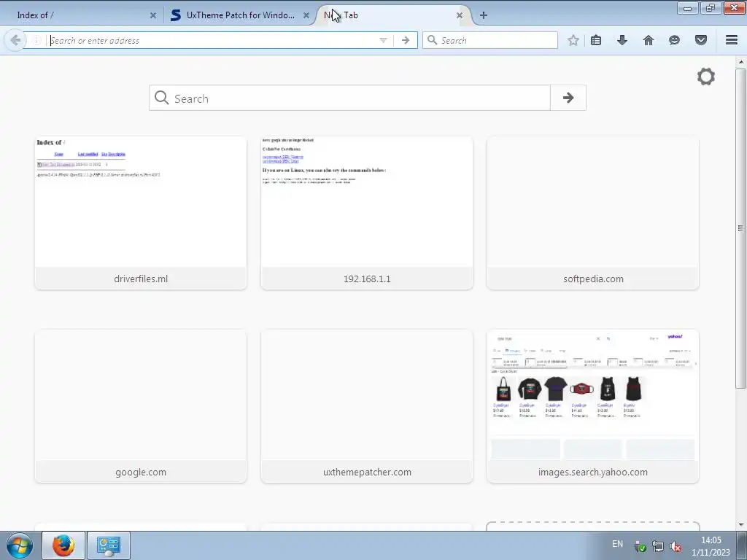The image size is (747, 560).
Task: Open new tab page settings gear
Action: (706, 77)
